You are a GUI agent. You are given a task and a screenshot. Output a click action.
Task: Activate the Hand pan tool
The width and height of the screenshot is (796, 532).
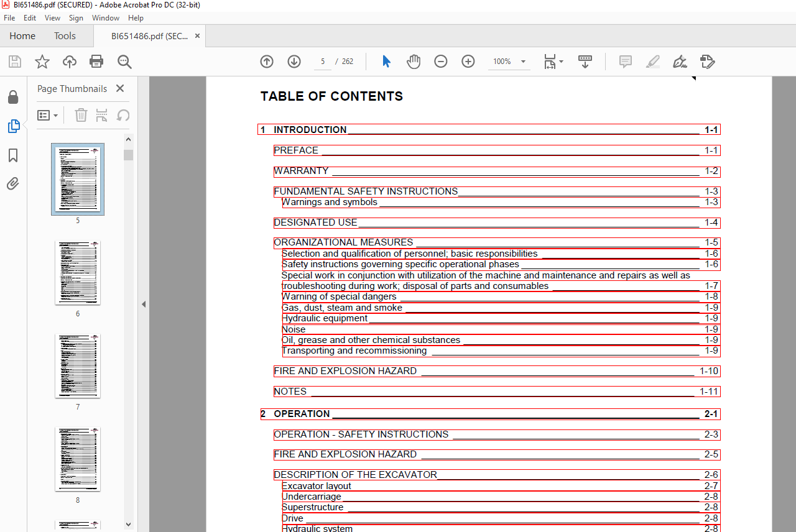pos(414,62)
